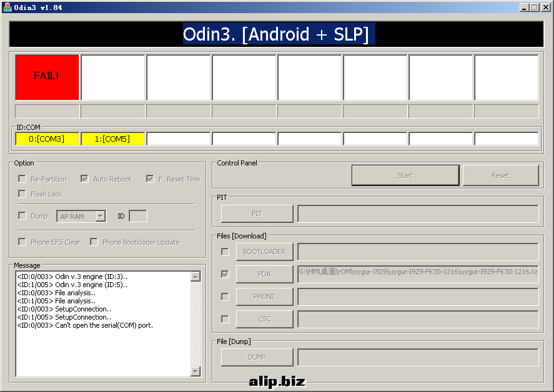Check the PHONE file checkbox

click(x=225, y=296)
